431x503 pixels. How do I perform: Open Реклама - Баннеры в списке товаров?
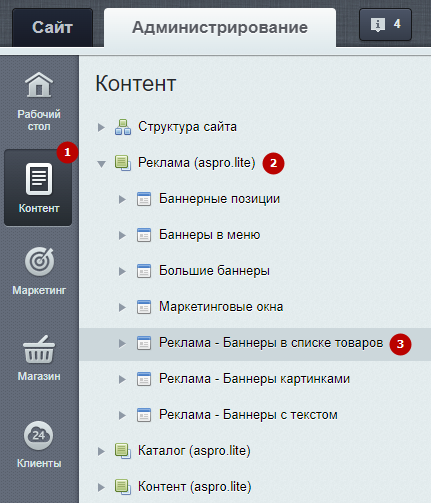point(271,343)
